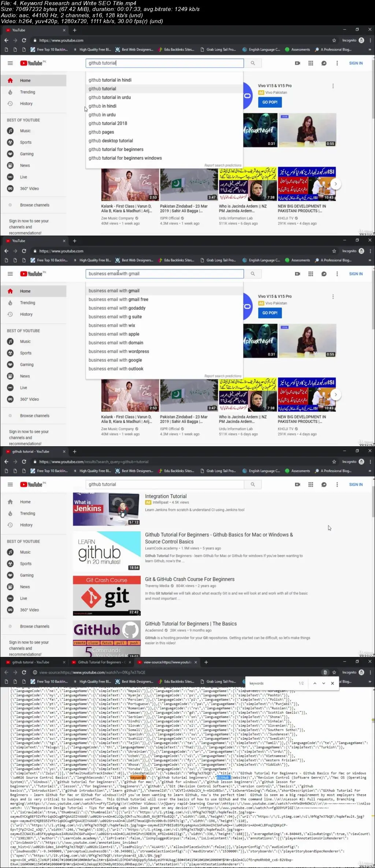Image resolution: width=375 pixels, height=868 pixels.
Task: Expand bookmarks overflow chevron in business email frame
Action: pyautogui.click(x=370, y=260)
